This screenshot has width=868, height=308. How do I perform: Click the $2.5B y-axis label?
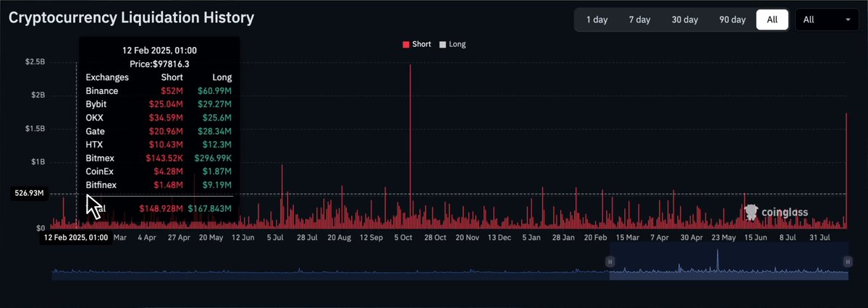point(35,62)
